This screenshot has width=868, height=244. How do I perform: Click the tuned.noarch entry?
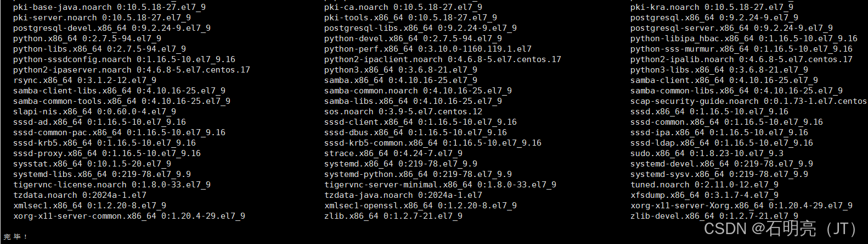[704, 185]
